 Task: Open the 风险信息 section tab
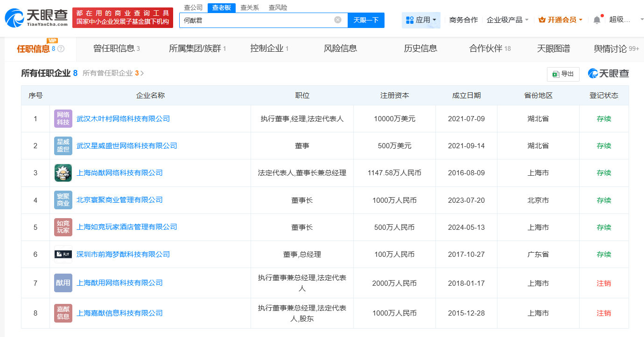point(340,48)
